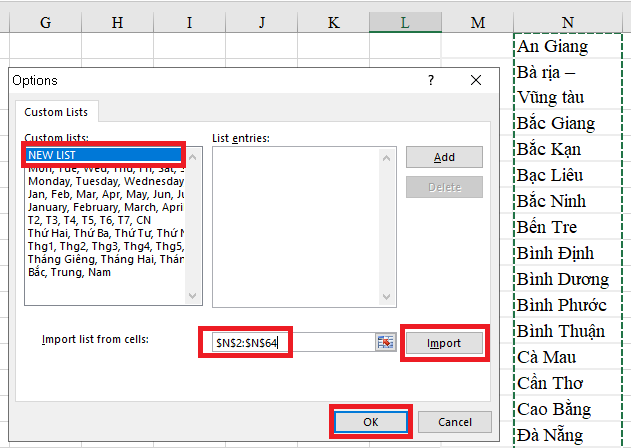631x448 pixels.
Task: Click the cell containing Đà Nẵng
Action: tap(568, 434)
